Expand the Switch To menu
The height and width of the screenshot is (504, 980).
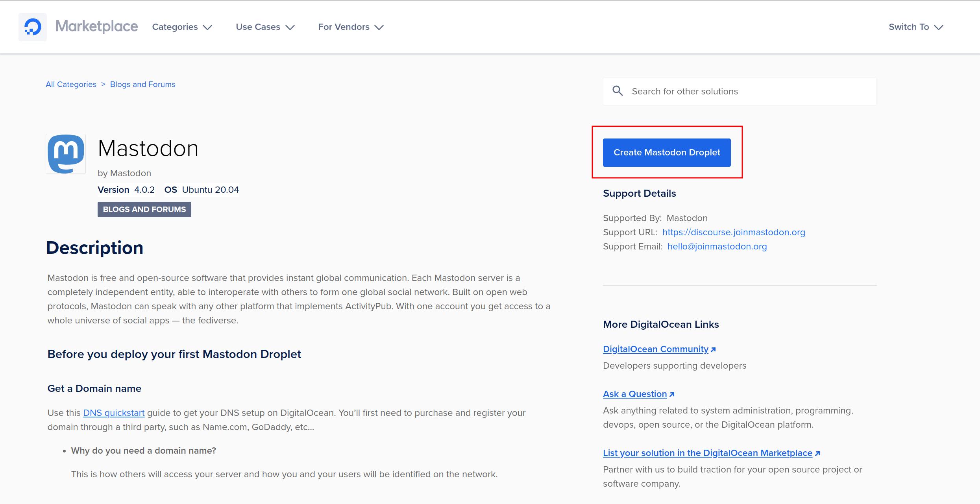(x=916, y=27)
